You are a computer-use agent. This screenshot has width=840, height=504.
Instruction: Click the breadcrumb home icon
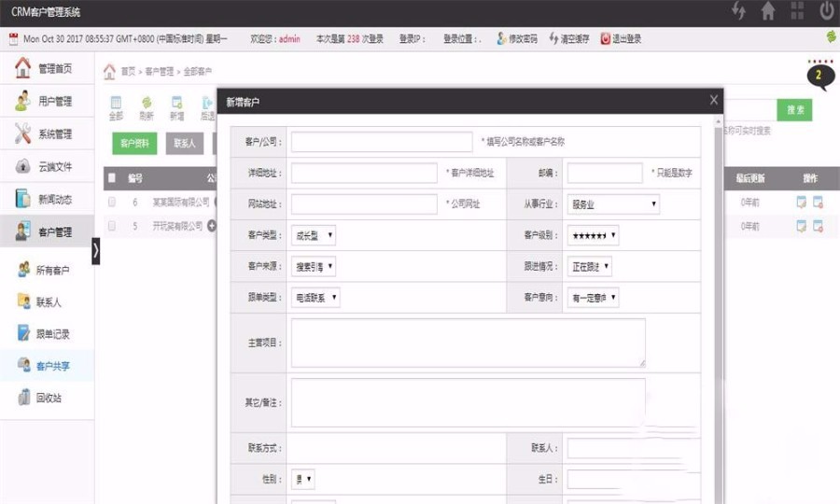[x=109, y=71]
